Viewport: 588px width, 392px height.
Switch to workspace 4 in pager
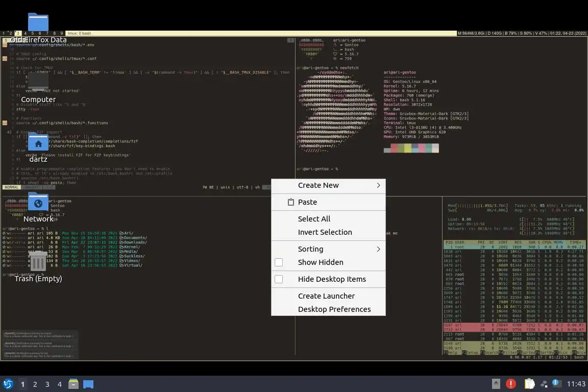pos(59,384)
